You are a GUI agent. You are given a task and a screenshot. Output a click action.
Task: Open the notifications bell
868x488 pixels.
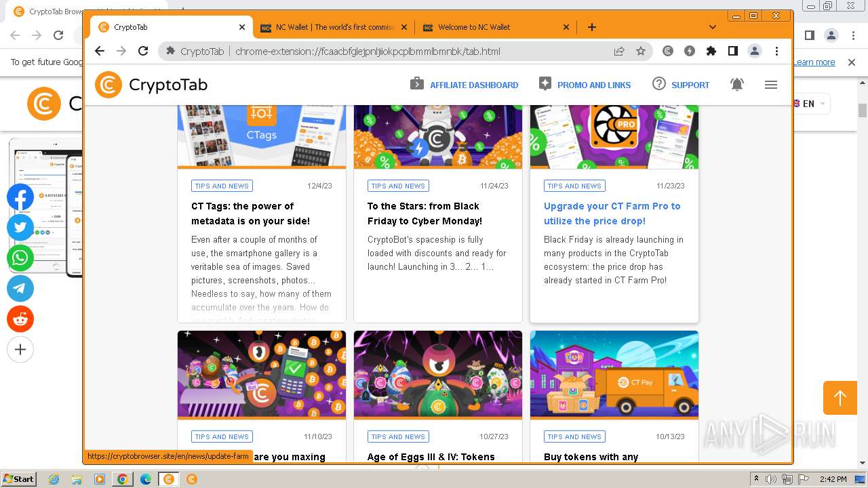pyautogui.click(x=737, y=85)
